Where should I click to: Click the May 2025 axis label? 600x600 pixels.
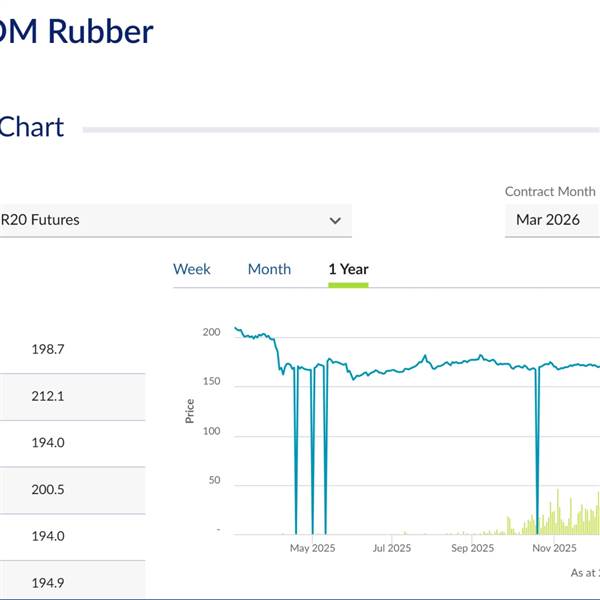point(312,548)
